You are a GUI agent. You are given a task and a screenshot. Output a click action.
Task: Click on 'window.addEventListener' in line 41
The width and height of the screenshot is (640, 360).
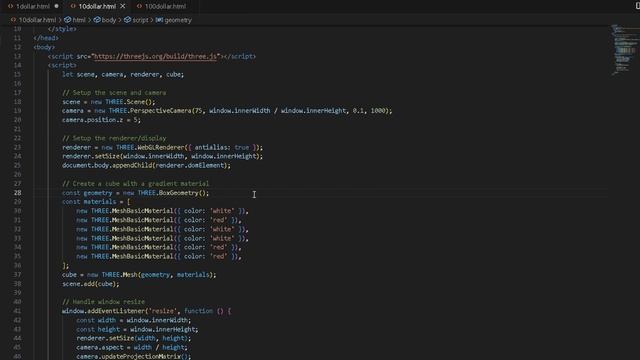(x=103, y=311)
